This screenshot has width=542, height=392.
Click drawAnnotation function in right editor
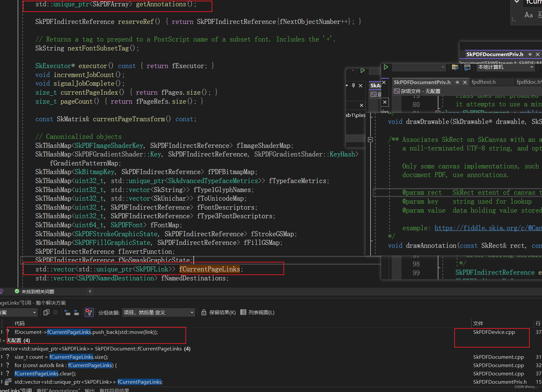tap(431, 245)
